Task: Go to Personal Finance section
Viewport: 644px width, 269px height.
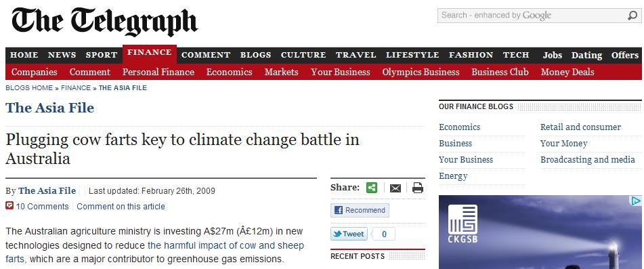Action: [x=158, y=72]
